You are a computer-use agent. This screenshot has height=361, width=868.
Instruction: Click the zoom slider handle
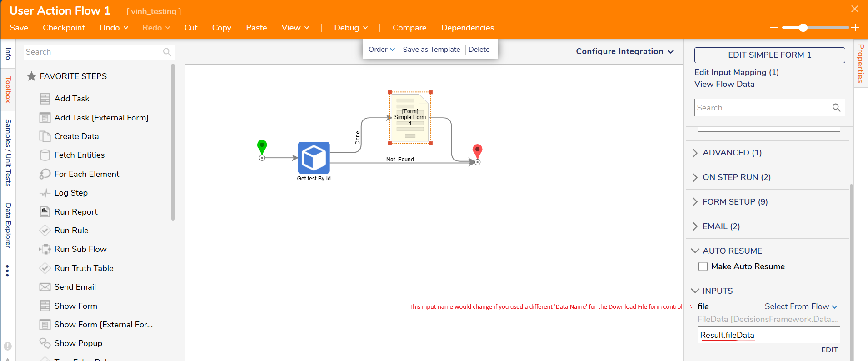803,28
